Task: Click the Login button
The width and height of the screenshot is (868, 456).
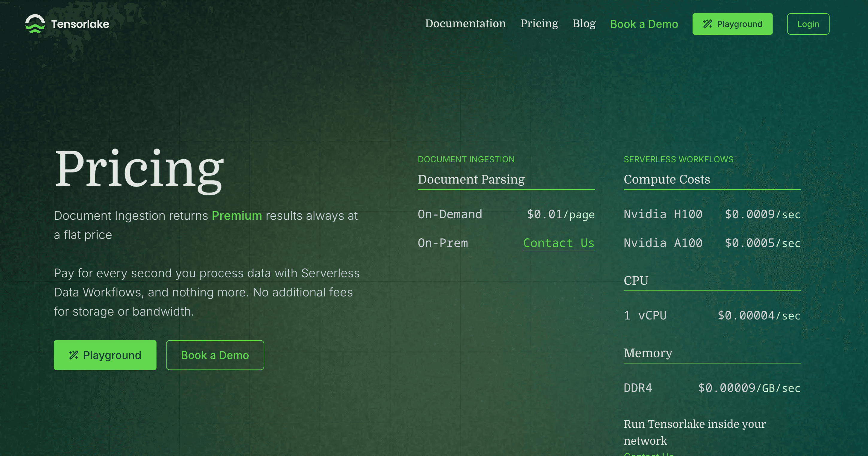Action: point(808,24)
